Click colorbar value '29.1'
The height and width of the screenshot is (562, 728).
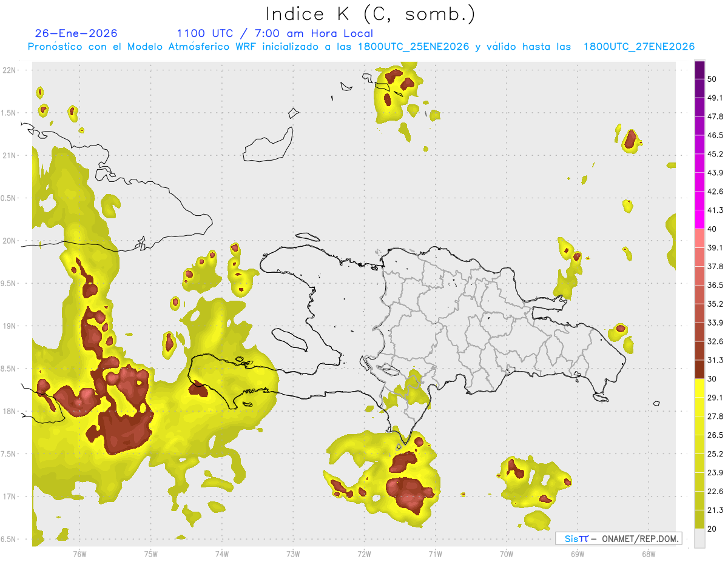[x=715, y=398]
